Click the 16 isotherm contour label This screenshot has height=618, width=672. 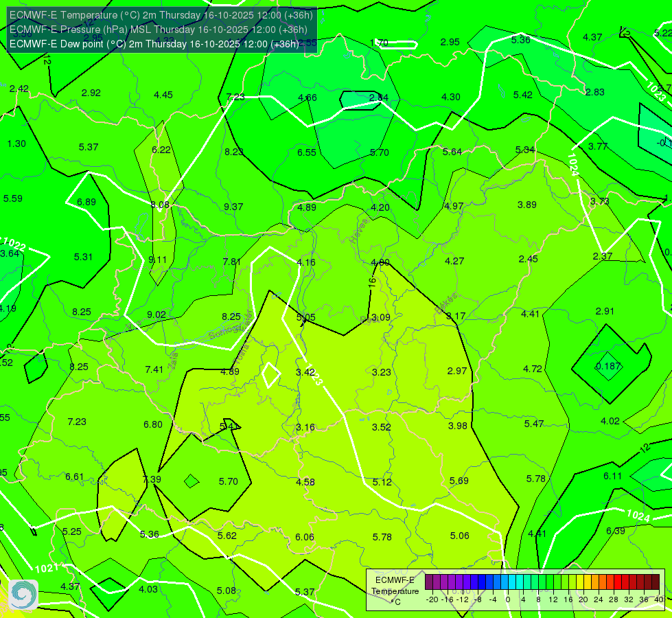click(372, 282)
